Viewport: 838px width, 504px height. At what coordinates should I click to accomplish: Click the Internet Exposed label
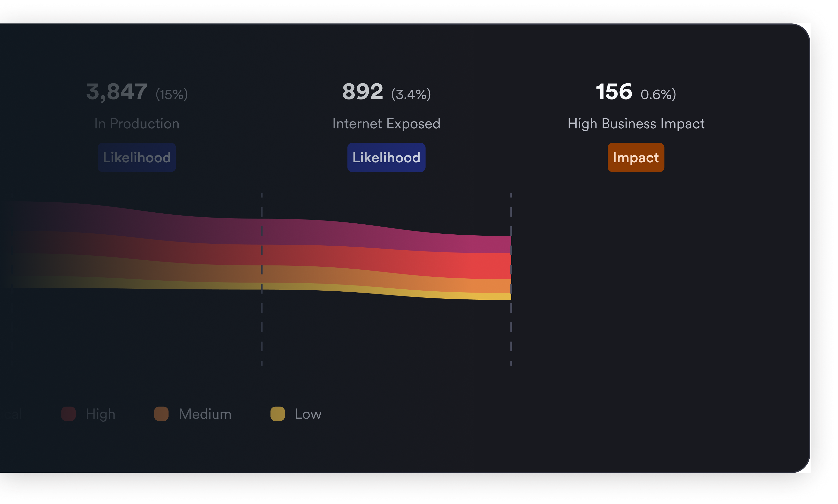(x=386, y=124)
